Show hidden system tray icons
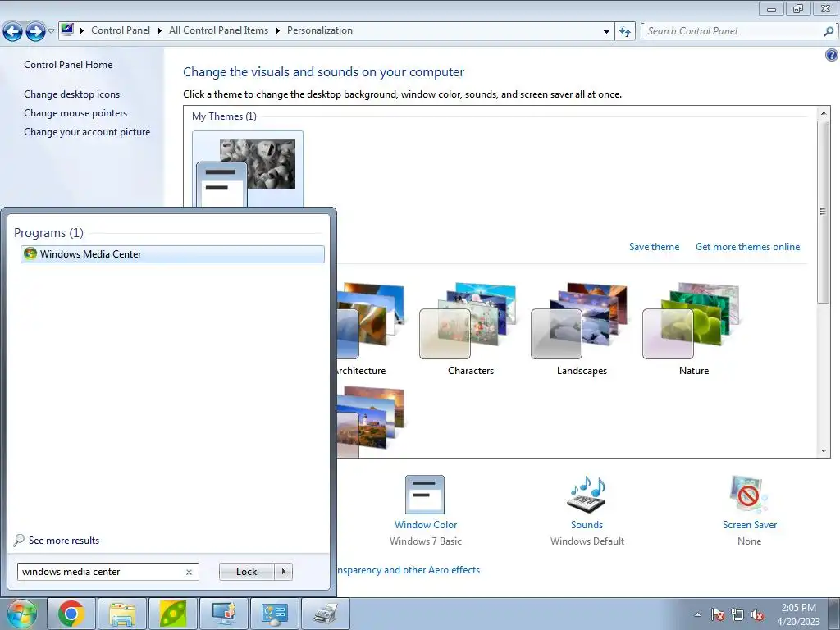 pos(697,614)
